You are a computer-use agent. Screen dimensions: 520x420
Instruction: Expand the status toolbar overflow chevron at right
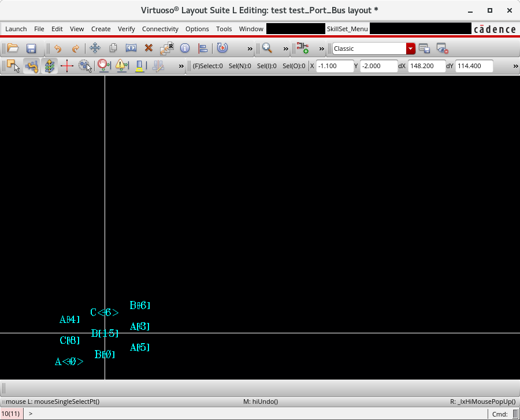click(516, 66)
